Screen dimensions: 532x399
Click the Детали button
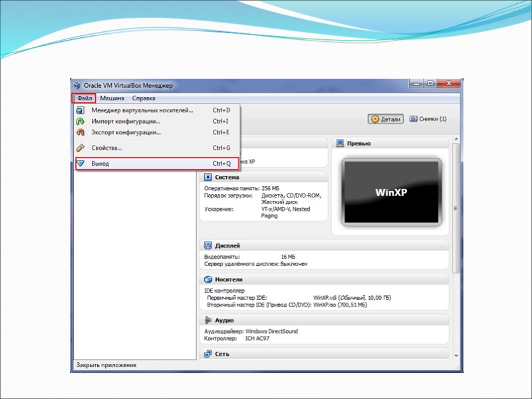386,119
